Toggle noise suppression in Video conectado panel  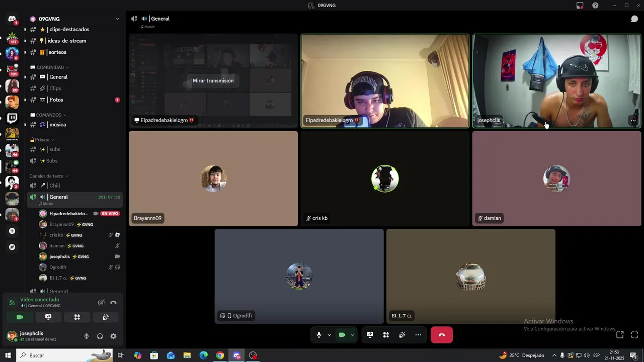(101, 303)
